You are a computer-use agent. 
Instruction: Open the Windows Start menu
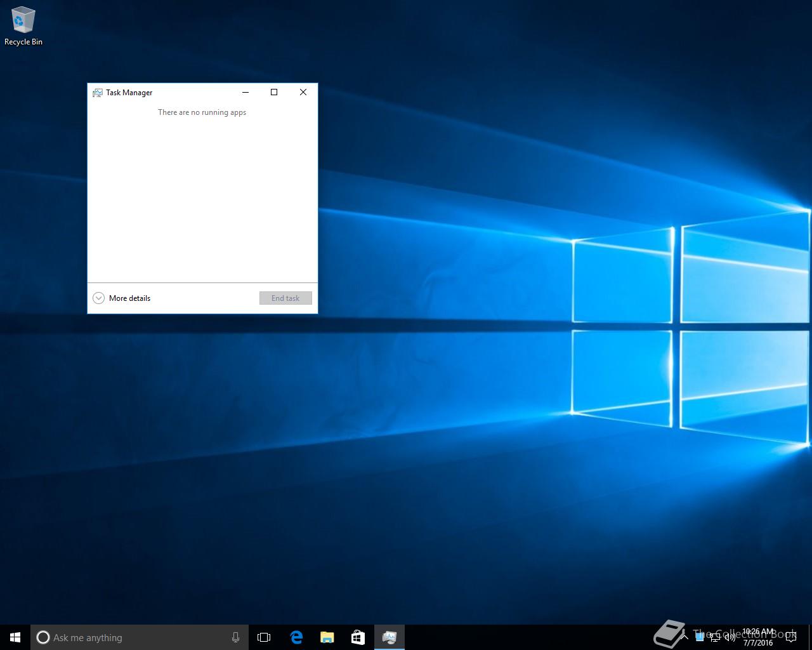pos(15,637)
